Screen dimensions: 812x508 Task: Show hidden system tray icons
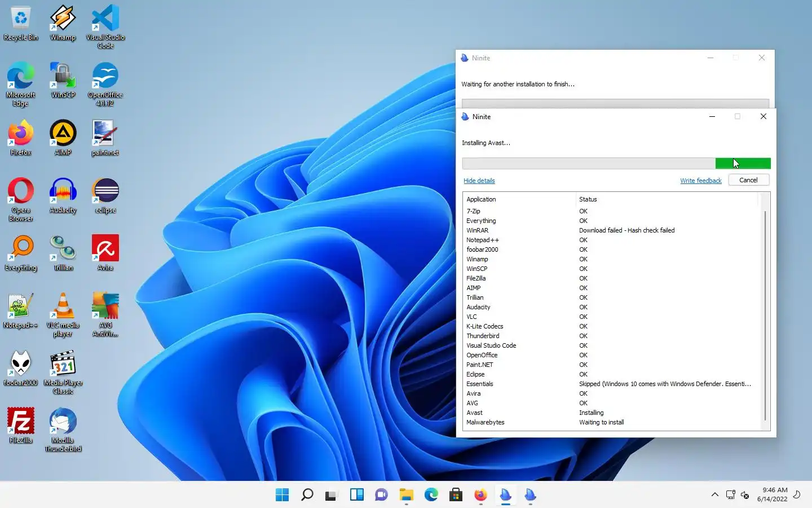[714, 495]
